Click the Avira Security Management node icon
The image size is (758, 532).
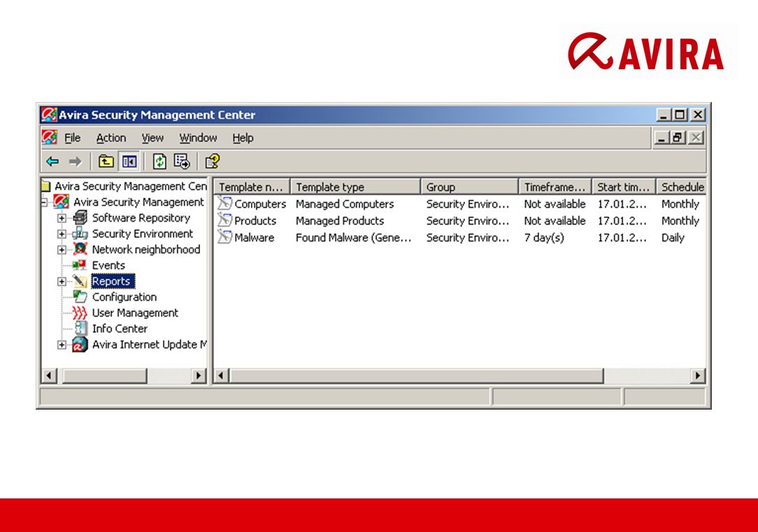click(61, 201)
